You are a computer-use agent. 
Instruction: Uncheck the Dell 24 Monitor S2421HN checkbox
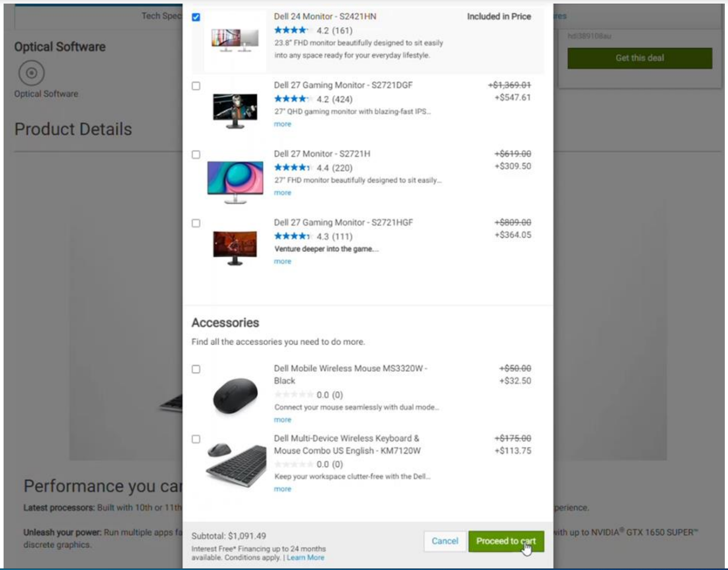coord(196,17)
